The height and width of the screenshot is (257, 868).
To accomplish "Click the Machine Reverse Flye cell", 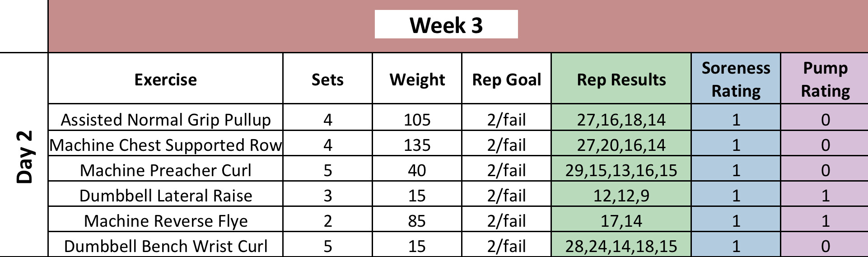I will coord(165,220).
